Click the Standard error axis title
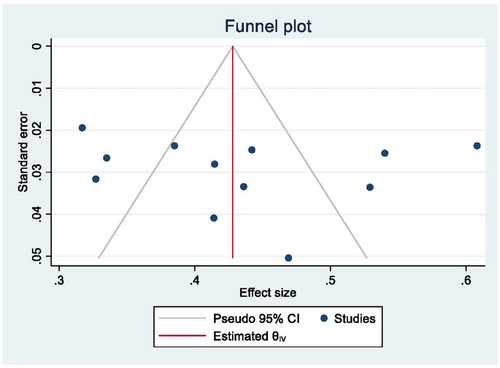This screenshot has height=368, width=500. click(x=23, y=152)
